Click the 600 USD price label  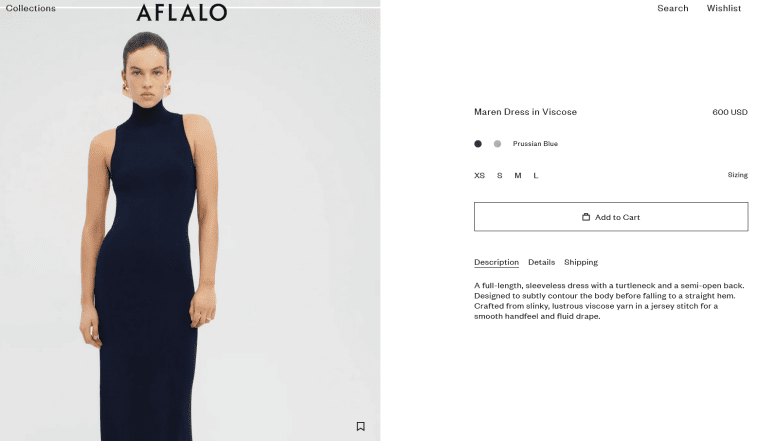click(x=729, y=112)
